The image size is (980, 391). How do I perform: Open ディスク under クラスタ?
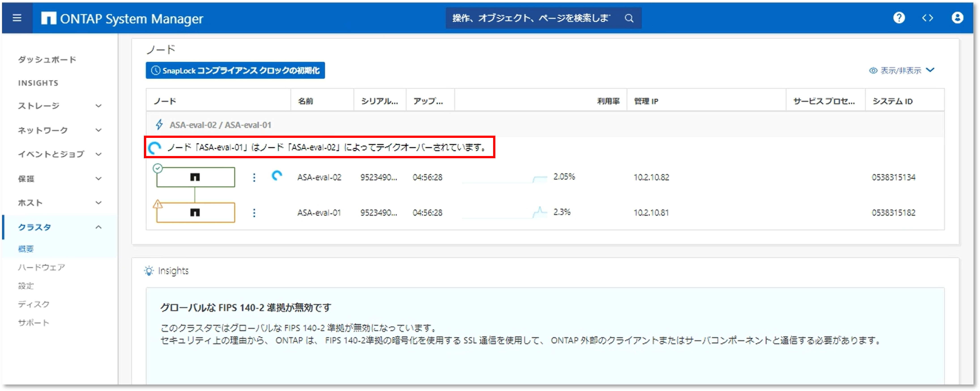point(34,304)
